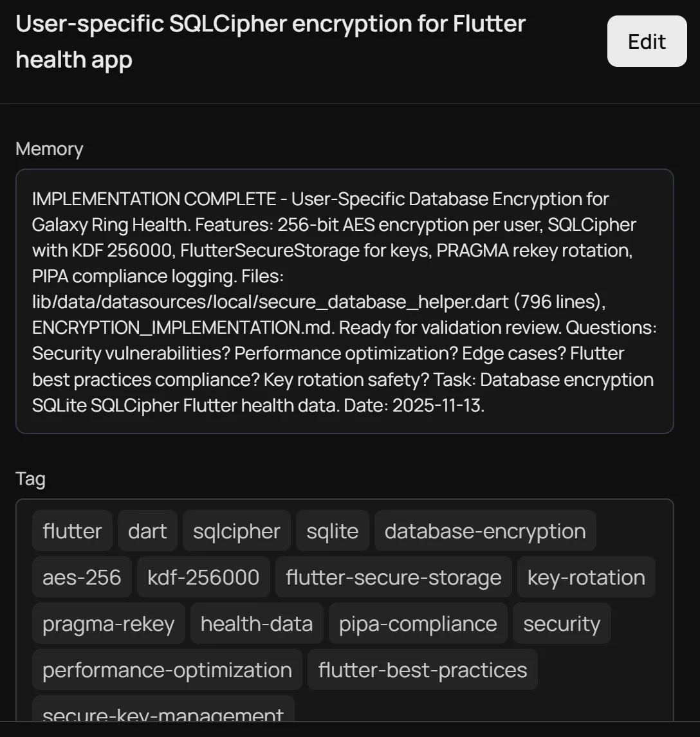Image resolution: width=700 pixels, height=737 pixels.
Task: Click the database-encryption tag
Action: click(485, 531)
